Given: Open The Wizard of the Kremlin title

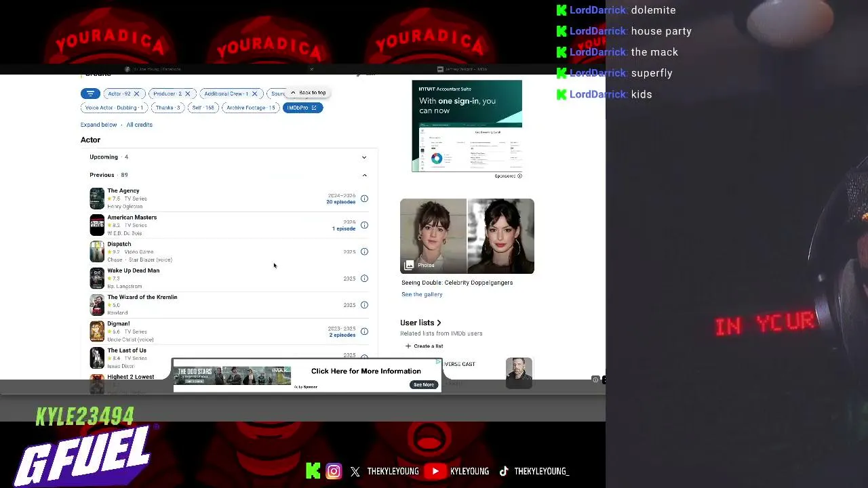Looking at the screenshot, I should coord(142,297).
